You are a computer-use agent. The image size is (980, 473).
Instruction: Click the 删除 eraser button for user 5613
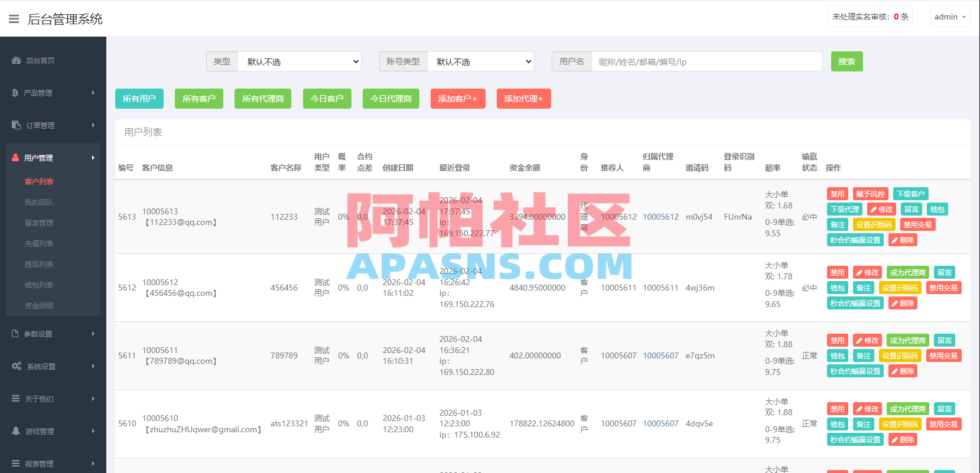click(903, 240)
